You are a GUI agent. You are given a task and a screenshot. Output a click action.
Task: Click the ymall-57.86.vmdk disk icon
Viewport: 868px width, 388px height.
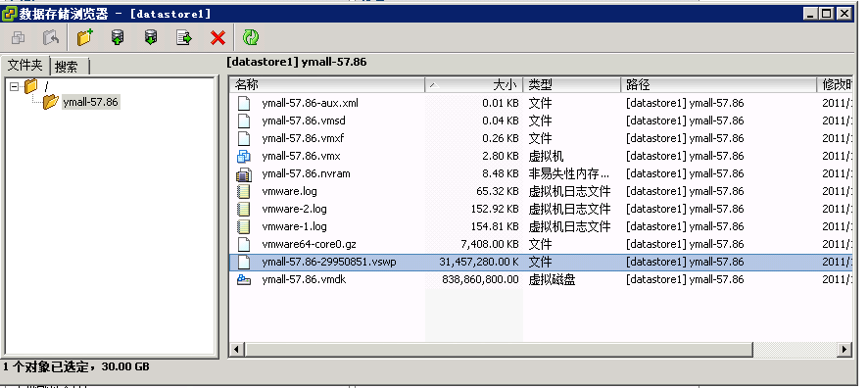click(x=244, y=280)
